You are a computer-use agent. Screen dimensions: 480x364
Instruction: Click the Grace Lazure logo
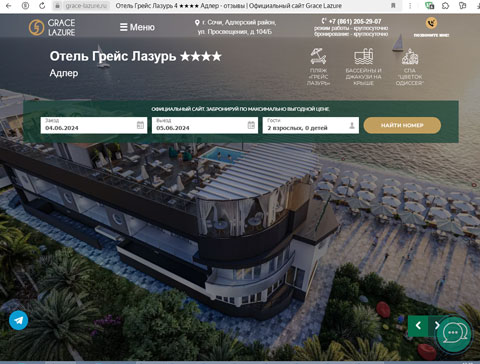(x=52, y=27)
